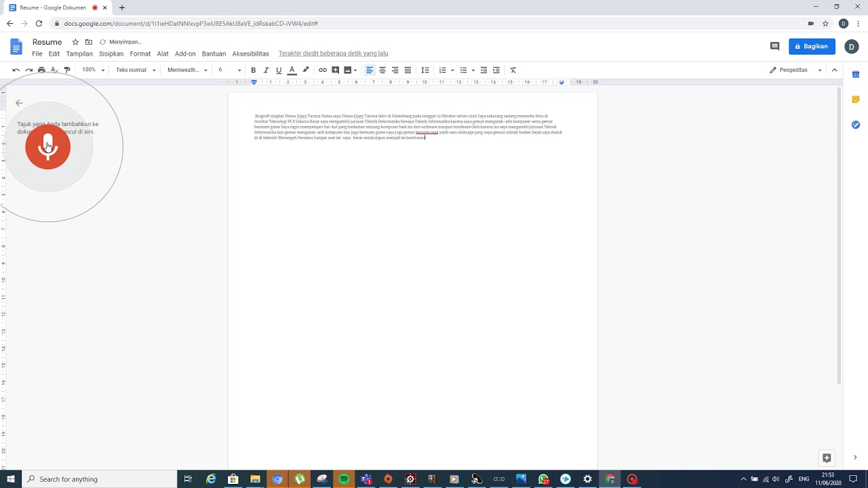
Task: Hide the menus with collapse arrow
Action: [835, 70]
